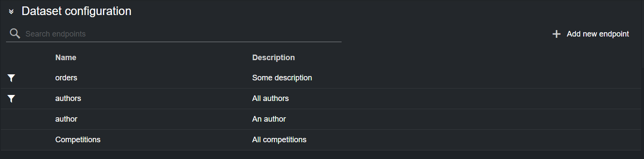Image resolution: width=644 pixels, height=159 pixels.
Task: Click the Dataset configuration heading
Action: click(x=76, y=11)
